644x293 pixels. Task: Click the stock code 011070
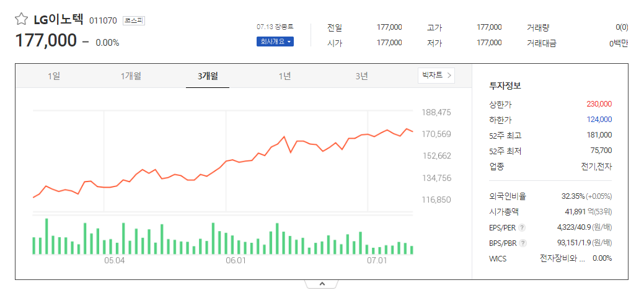click(103, 20)
